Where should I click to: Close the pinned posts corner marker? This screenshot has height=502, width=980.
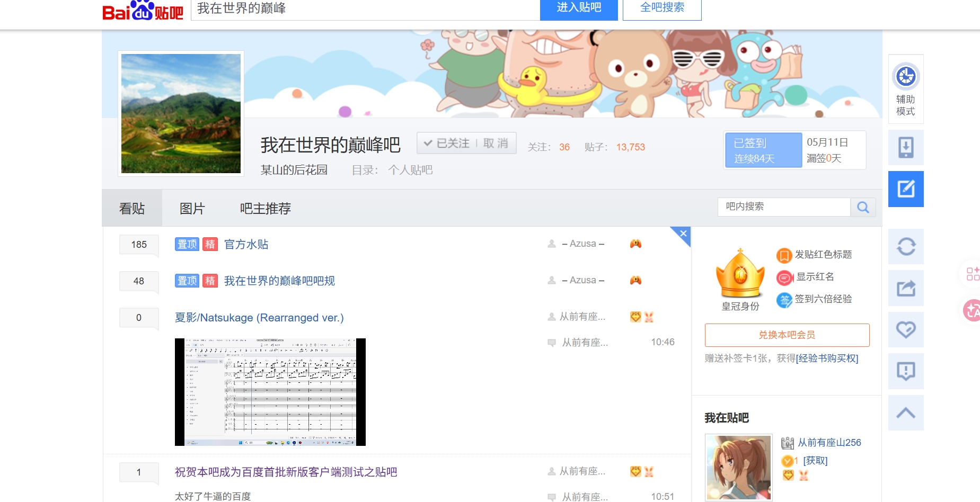pos(683,234)
